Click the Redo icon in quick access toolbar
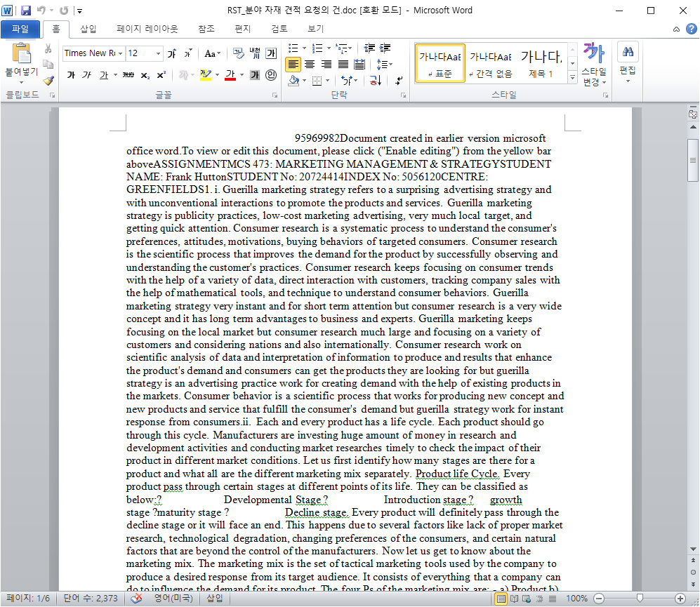The image size is (700, 607). coord(64,11)
